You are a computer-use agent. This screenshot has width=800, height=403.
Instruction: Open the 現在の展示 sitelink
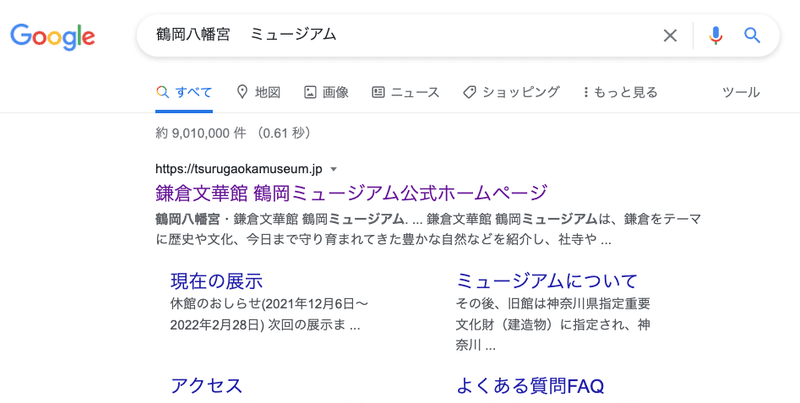click(x=216, y=281)
